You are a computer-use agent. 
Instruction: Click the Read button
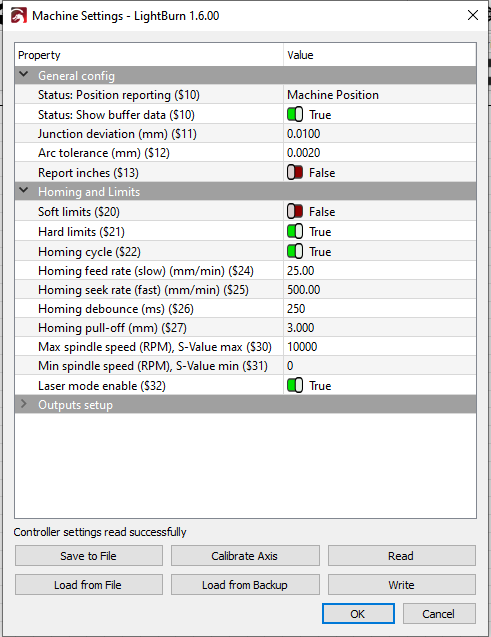[401, 555]
